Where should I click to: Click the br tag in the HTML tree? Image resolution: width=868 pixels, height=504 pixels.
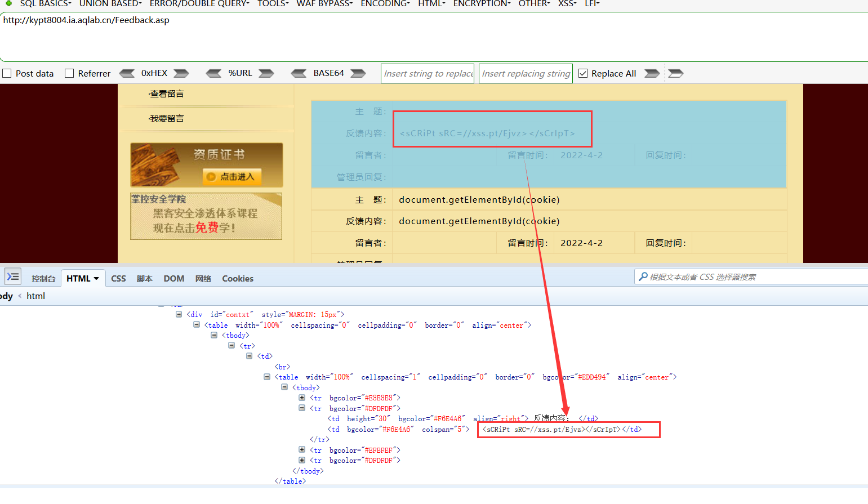(283, 367)
